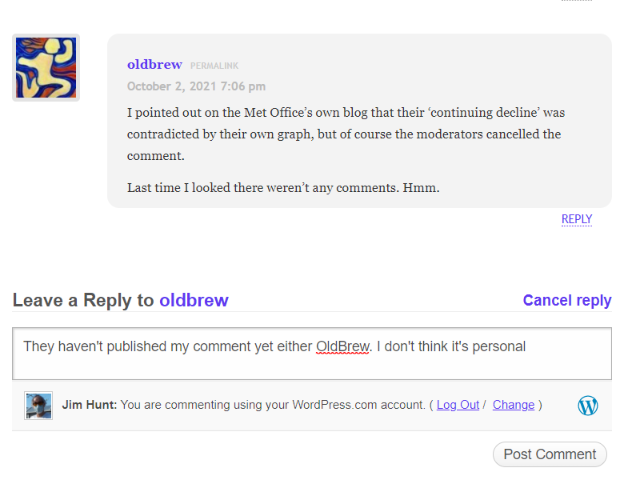
Task: Log Out of the WordPress.com account
Action: click(x=458, y=405)
